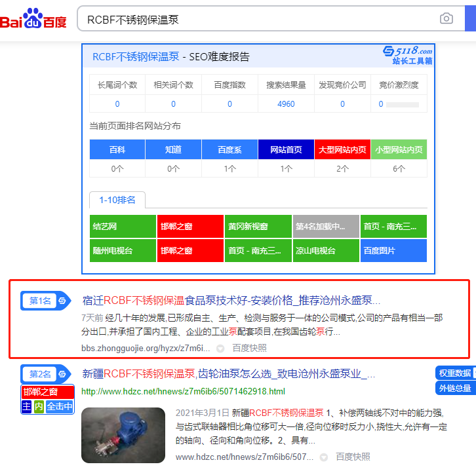
Task: Click the 2个 count under 大型网站内页
Action: click(342, 168)
